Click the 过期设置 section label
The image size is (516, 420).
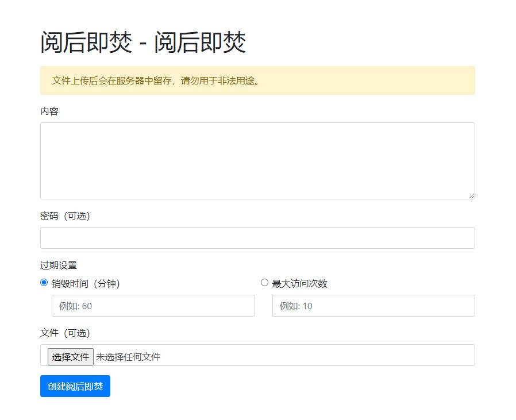click(59, 265)
